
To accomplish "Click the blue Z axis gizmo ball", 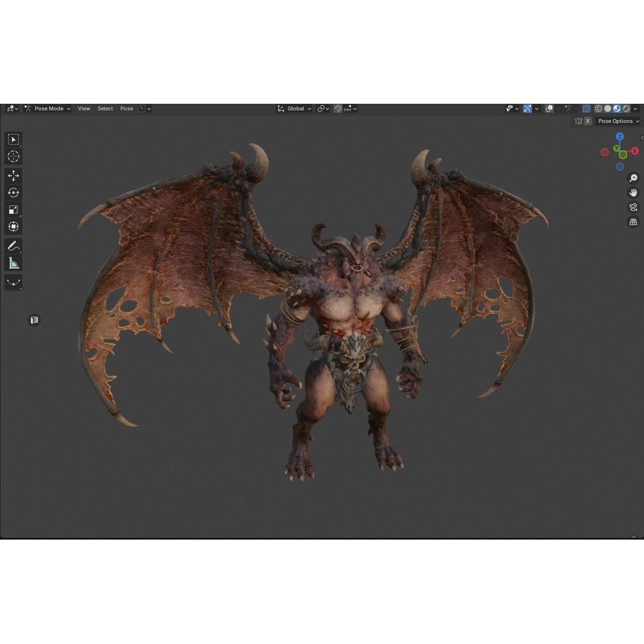I will [620, 137].
